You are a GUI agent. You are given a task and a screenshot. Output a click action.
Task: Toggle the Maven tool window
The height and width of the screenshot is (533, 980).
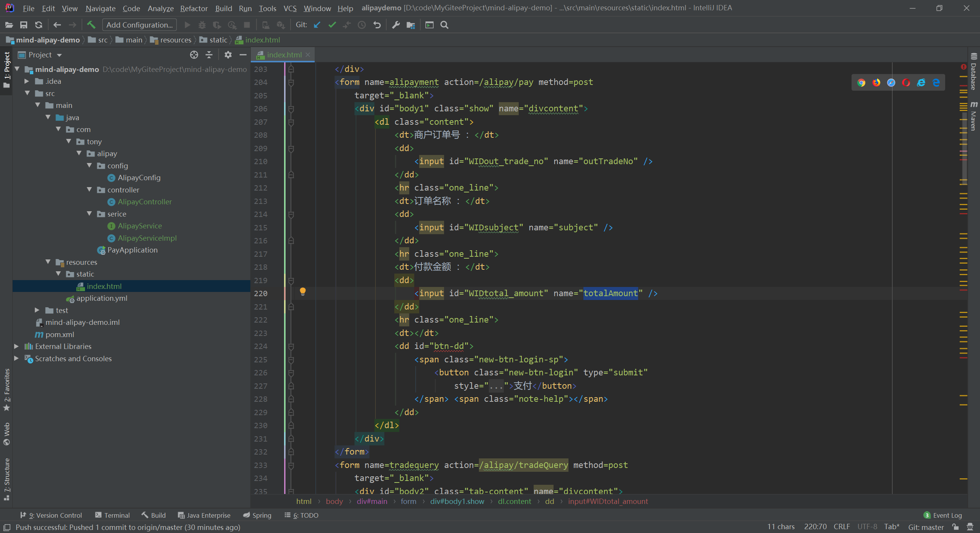[973, 117]
